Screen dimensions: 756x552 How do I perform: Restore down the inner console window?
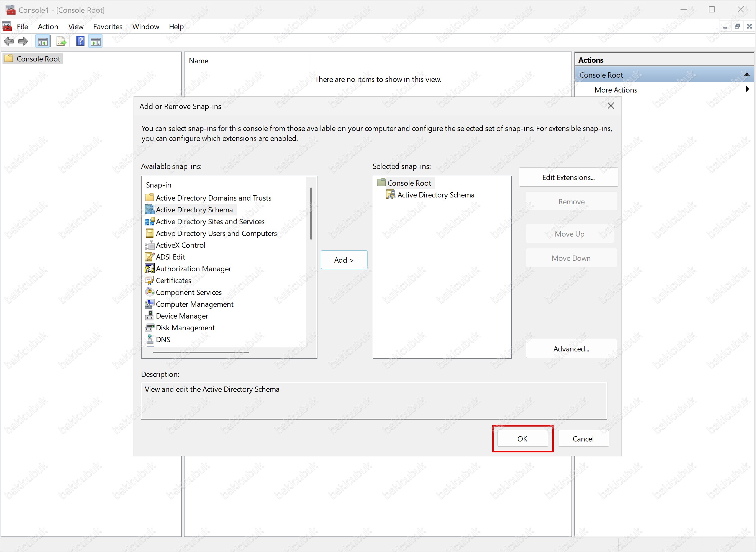pyautogui.click(x=737, y=26)
